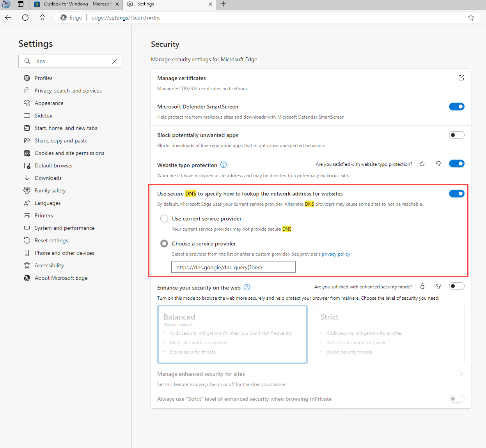Click the search magnifier icon in Settings
The height and width of the screenshot is (448, 486).
[27, 61]
